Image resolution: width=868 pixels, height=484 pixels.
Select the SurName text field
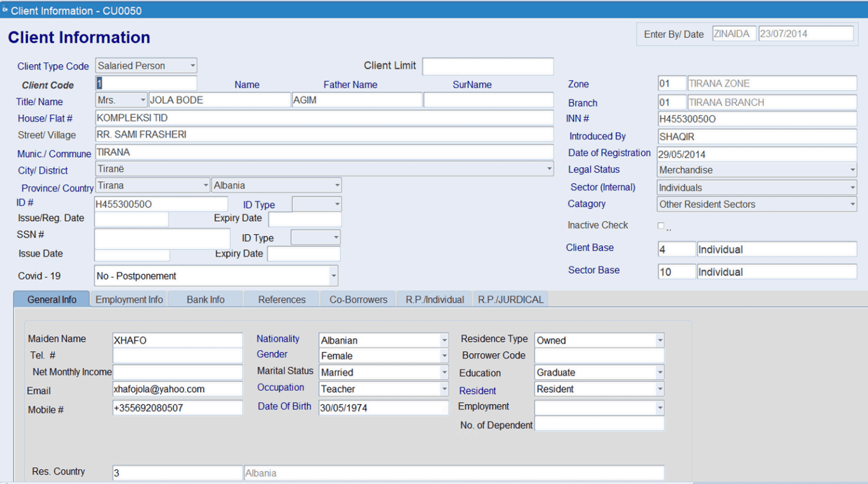tap(488, 100)
